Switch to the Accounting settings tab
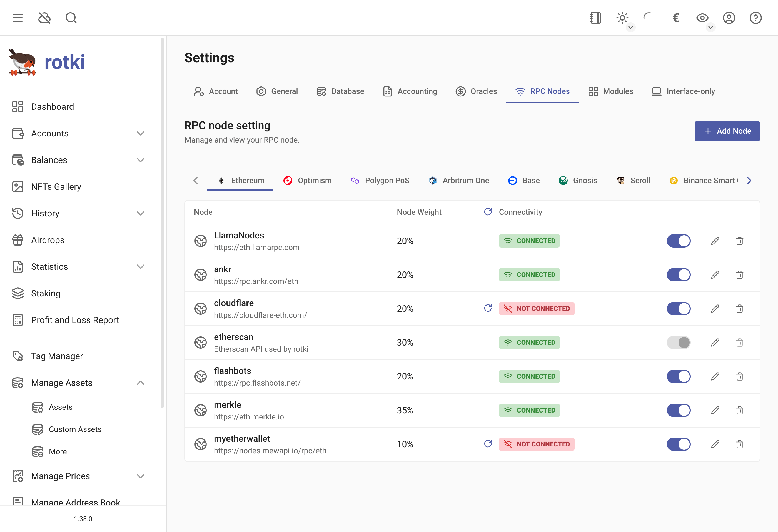The height and width of the screenshot is (532, 778). tap(410, 91)
